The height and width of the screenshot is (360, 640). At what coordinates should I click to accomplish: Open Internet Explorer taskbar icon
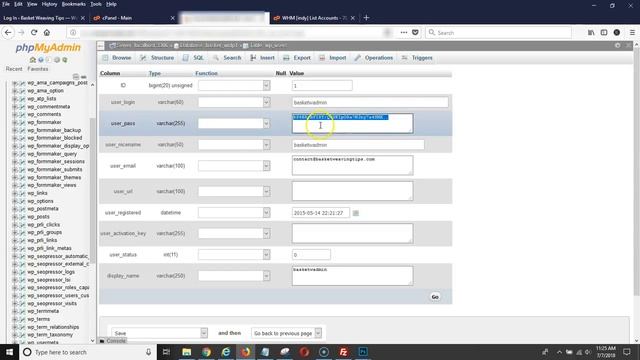click(226, 352)
